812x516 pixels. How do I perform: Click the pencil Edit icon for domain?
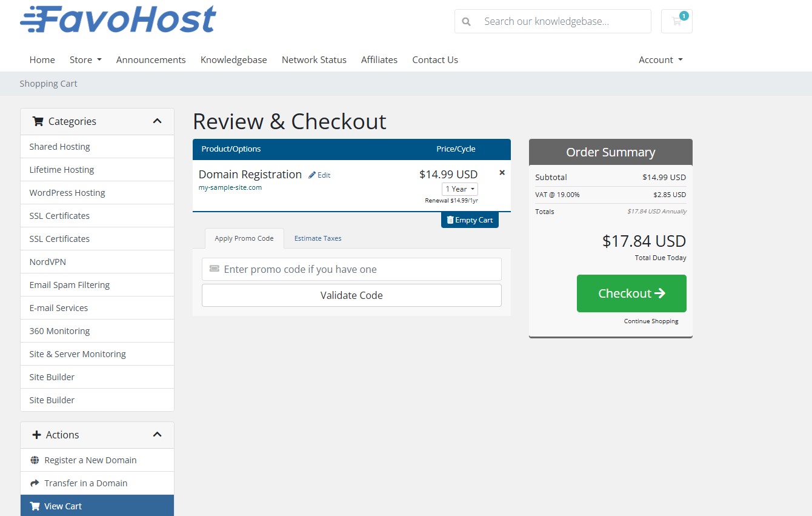pos(313,175)
